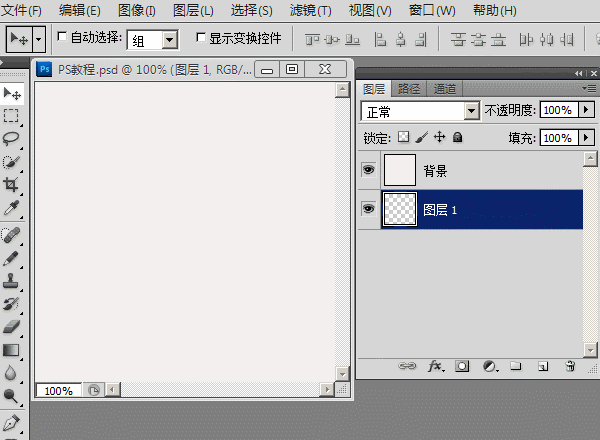The height and width of the screenshot is (440, 600).
Task: Enable the 显示变换控件 checkbox
Action: tap(201, 37)
